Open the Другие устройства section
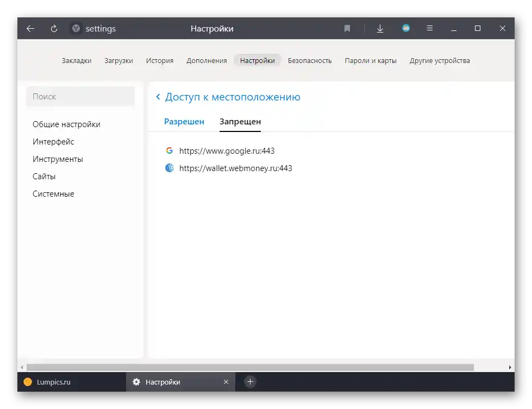This screenshot has height=409, width=532. click(x=440, y=61)
